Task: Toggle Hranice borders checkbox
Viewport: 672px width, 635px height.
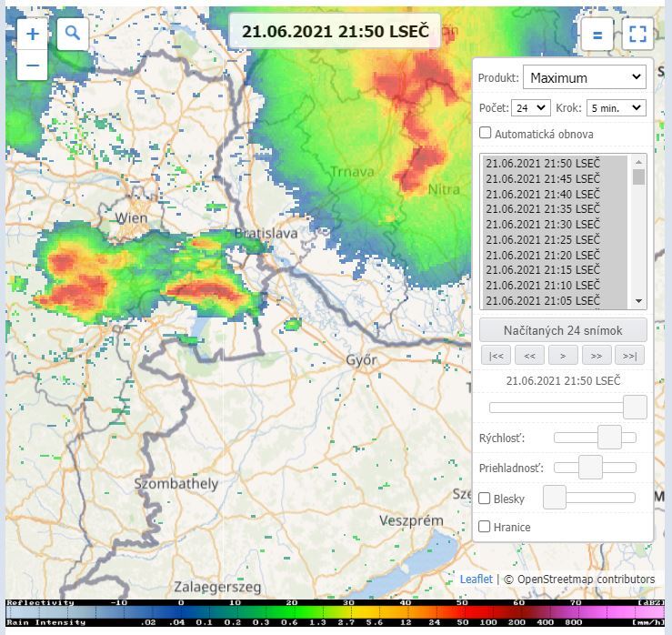Action: click(x=485, y=526)
